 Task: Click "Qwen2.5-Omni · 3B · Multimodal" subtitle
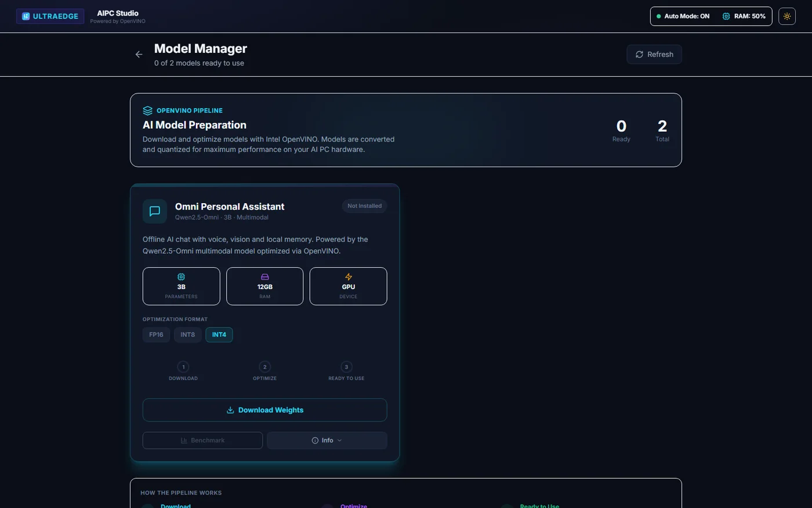click(222, 218)
